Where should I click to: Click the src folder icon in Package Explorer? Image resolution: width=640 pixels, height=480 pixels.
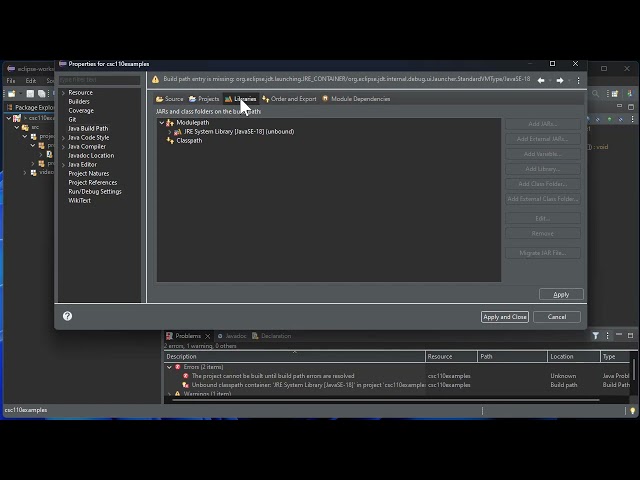25,127
